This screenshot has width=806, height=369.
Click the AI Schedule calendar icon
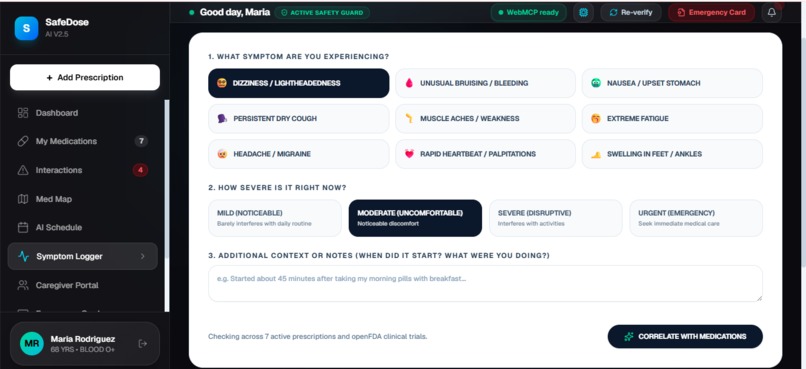(23, 227)
